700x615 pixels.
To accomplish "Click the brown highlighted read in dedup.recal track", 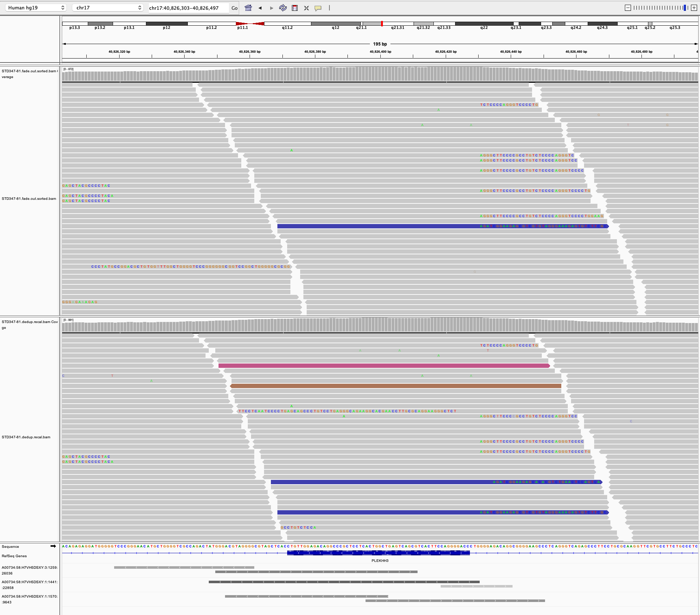I will point(396,386).
